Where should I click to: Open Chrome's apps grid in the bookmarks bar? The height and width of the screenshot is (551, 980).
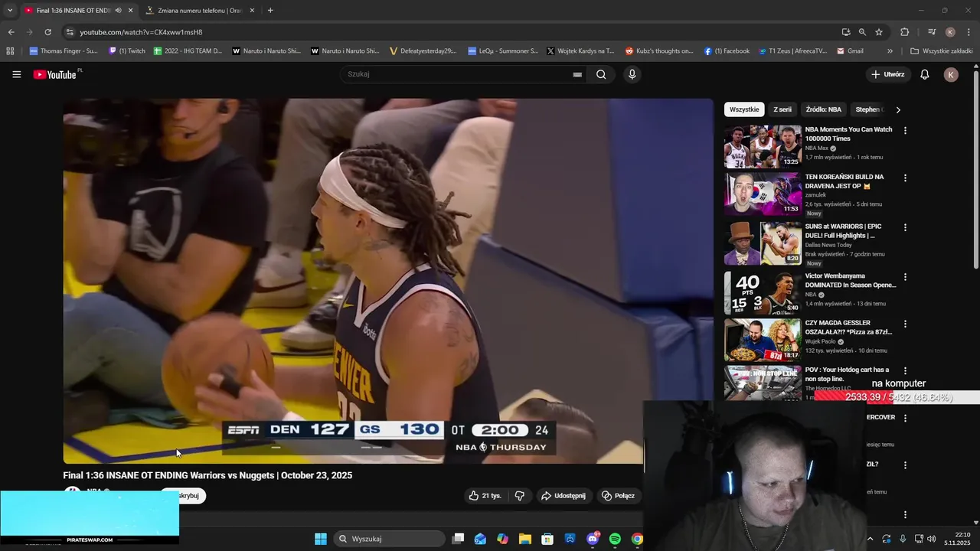10,51
